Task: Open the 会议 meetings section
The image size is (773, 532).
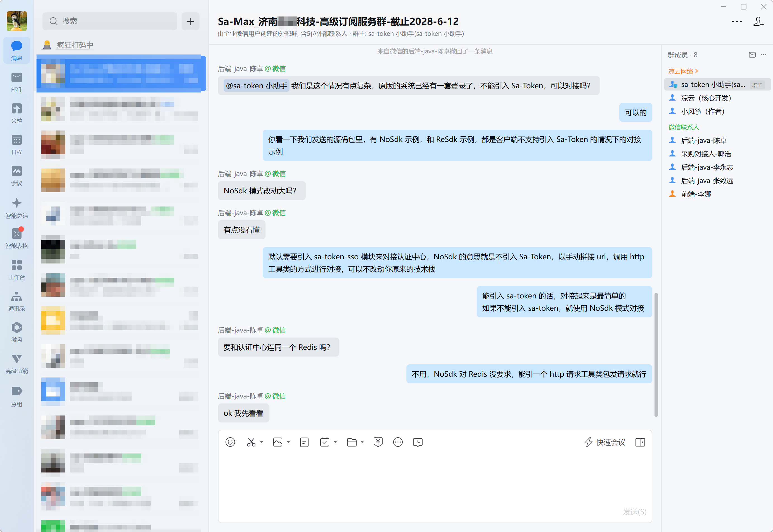Action: pyautogui.click(x=17, y=176)
